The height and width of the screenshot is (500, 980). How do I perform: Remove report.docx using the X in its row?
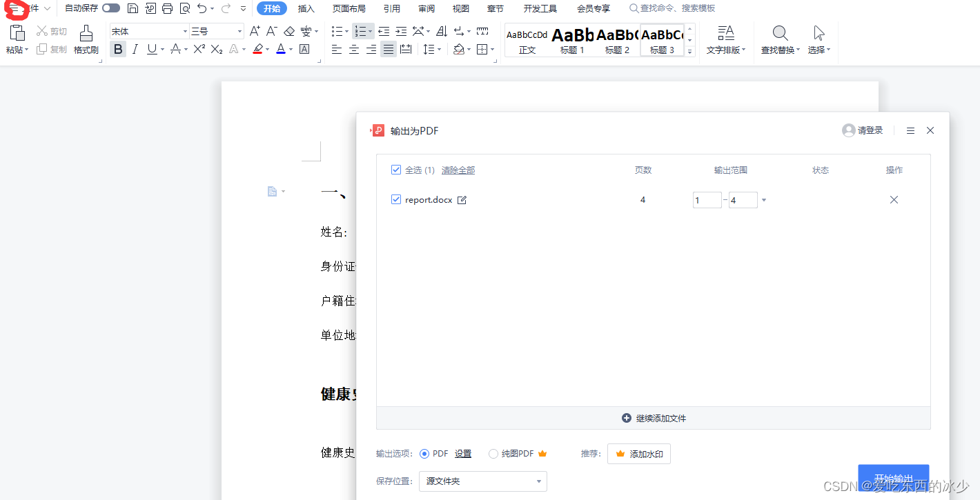[x=894, y=200]
